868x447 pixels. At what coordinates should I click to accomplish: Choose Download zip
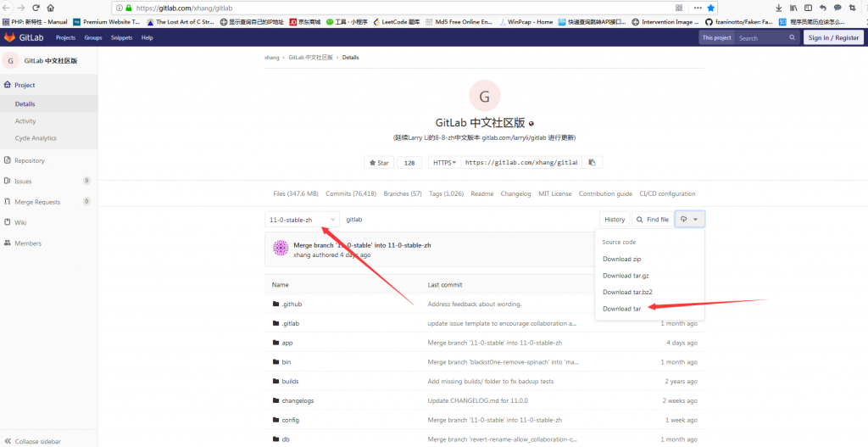point(621,259)
